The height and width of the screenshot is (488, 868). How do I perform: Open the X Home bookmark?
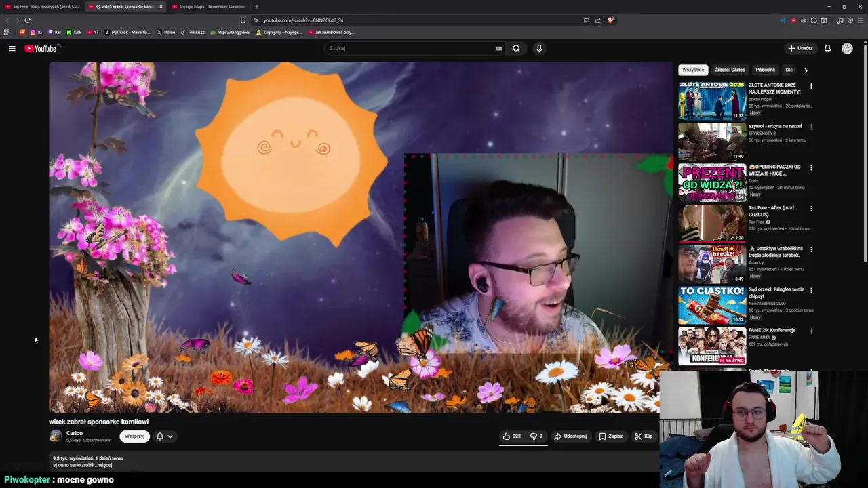tap(165, 32)
